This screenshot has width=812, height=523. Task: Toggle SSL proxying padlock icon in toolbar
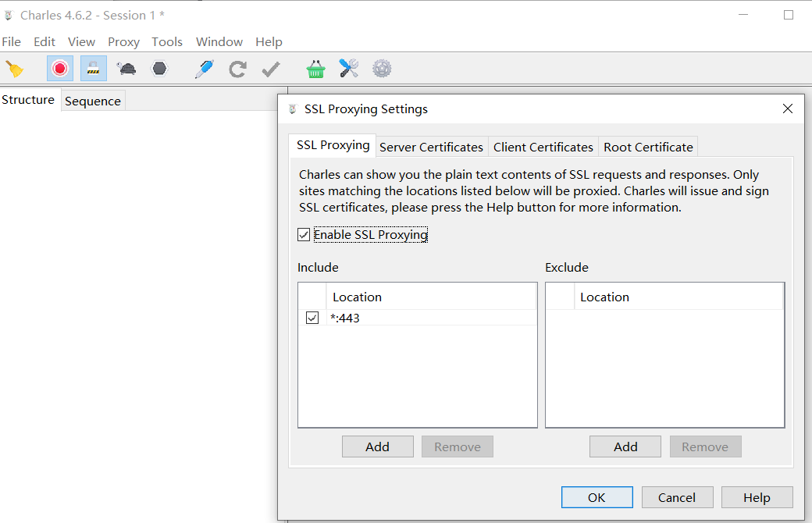click(93, 69)
